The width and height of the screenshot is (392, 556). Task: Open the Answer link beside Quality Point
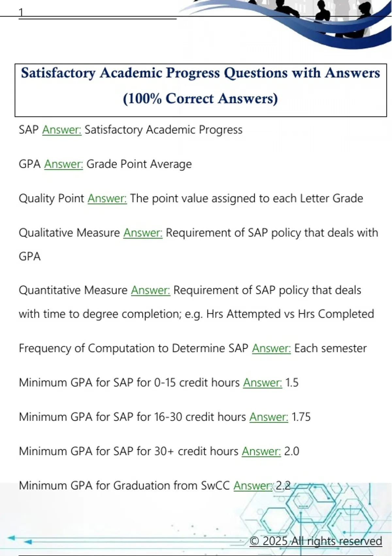coord(107,199)
